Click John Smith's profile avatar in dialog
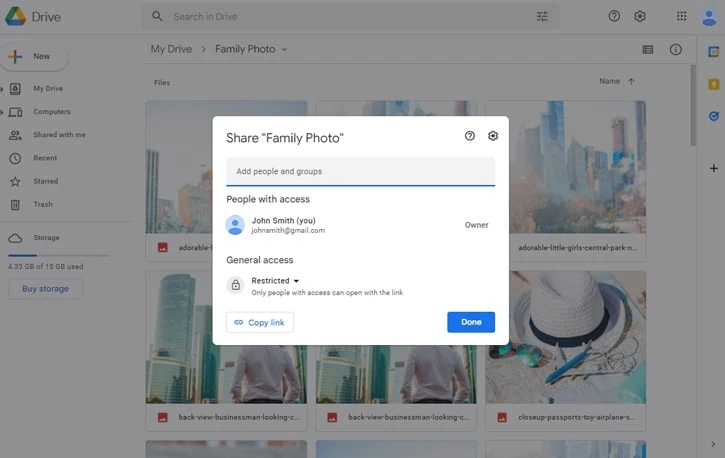 coord(235,225)
